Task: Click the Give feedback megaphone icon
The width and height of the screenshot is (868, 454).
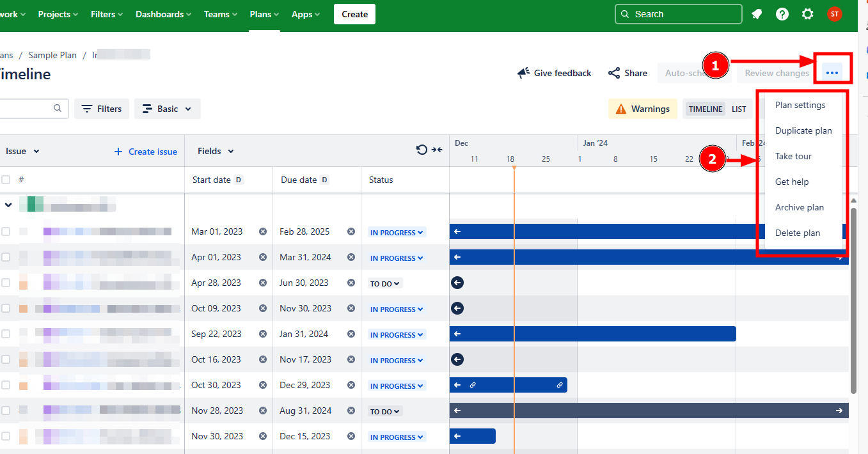Action: click(x=523, y=73)
